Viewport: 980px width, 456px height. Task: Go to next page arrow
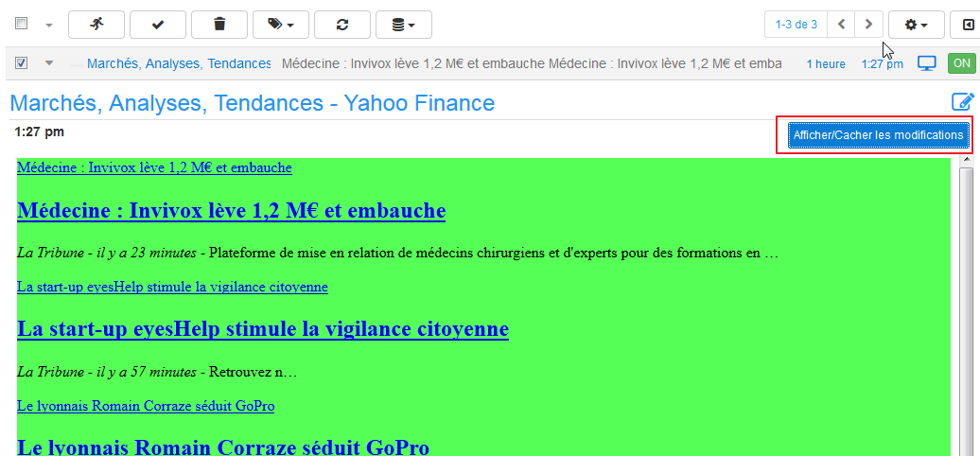868,25
